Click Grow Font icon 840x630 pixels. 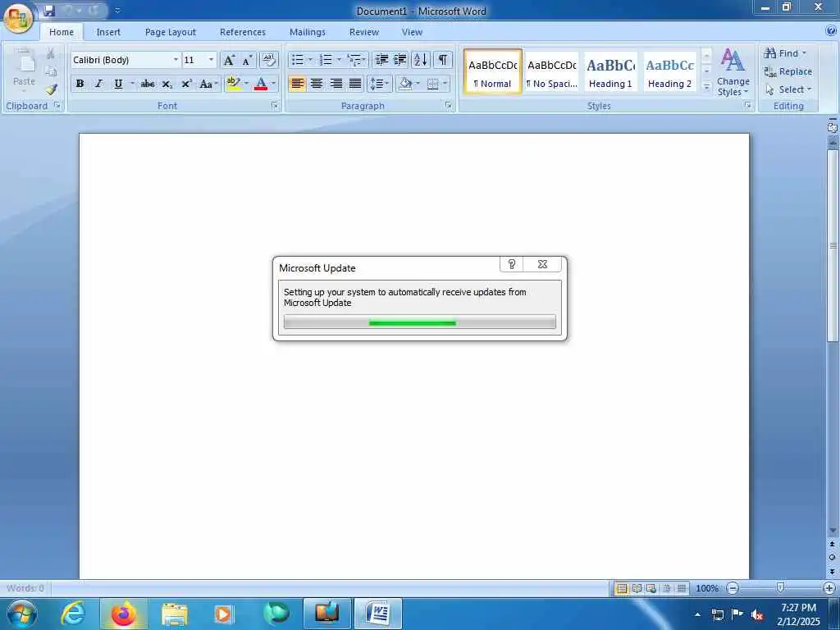229,59
